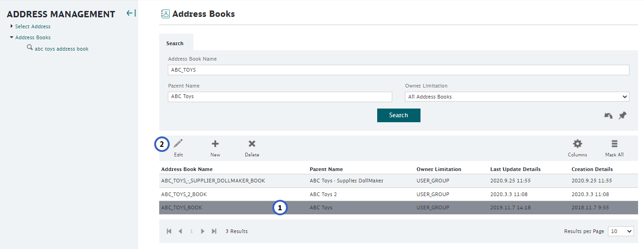
Task: Collapse the Address Books tree node
Action: tap(12, 37)
